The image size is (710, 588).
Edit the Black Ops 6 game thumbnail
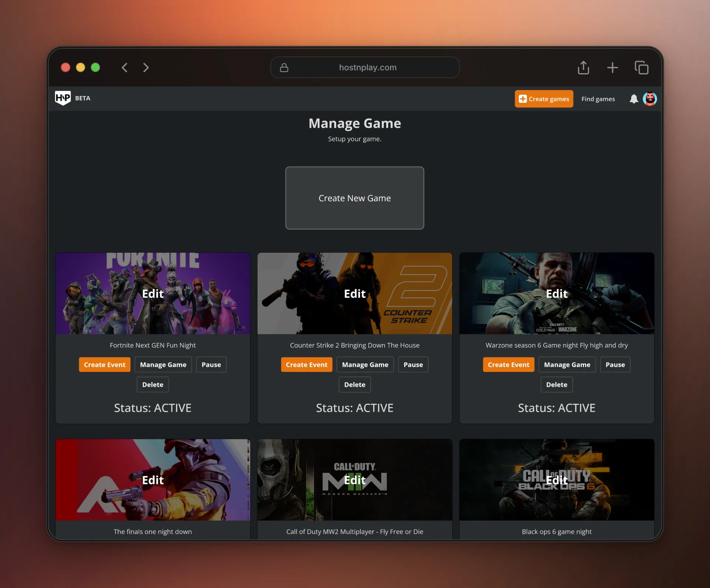[x=557, y=480]
